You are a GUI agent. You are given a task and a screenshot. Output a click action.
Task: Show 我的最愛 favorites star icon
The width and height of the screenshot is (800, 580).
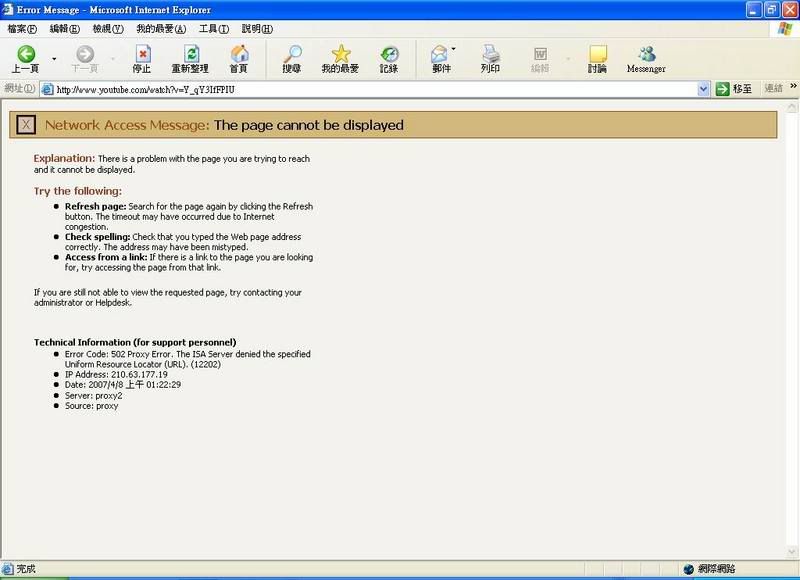340,59
